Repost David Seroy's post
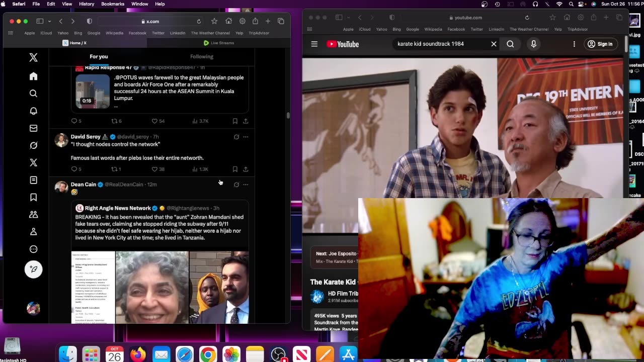This screenshot has width=644, height=362. [116, 169]
